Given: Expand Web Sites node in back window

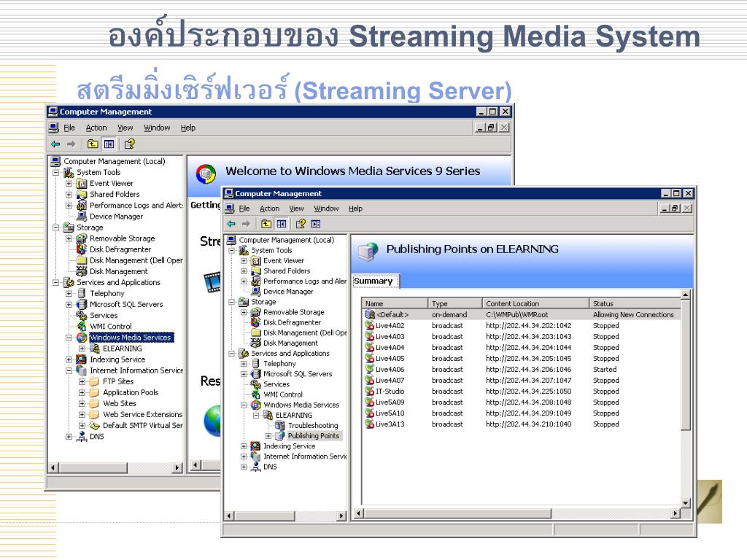Looking at the screenshot, I should (x=82, y=403).
